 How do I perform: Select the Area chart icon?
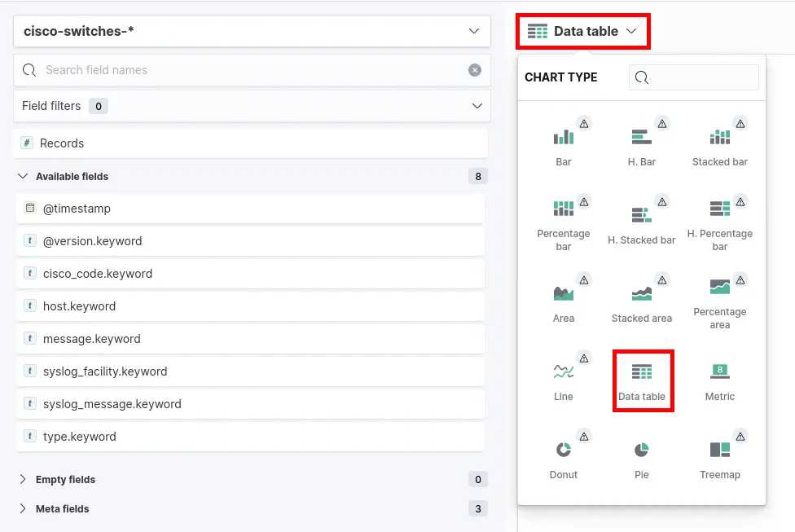(x=564, y=294)
